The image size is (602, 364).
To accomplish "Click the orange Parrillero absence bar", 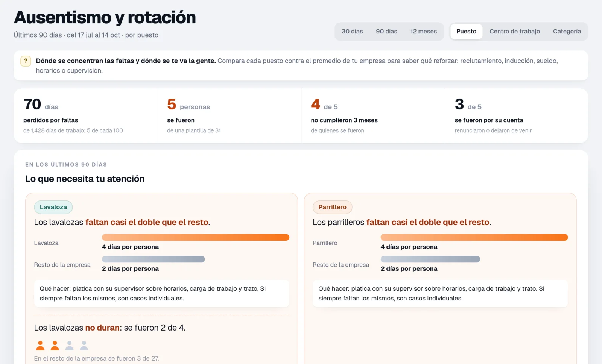I will point(474,237).
